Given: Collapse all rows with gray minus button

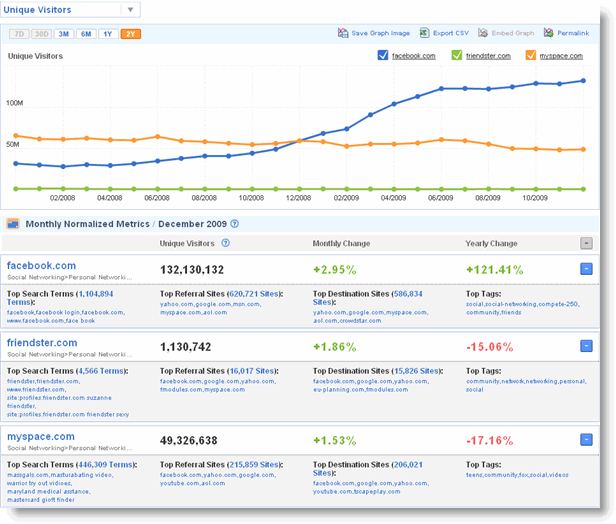Looking at the screenshot, I should 586,244.
